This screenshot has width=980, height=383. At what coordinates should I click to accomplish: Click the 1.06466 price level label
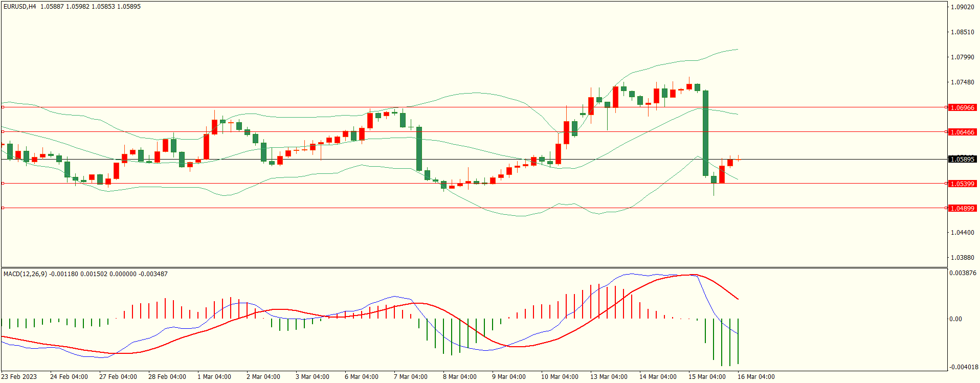click(962, 132)
